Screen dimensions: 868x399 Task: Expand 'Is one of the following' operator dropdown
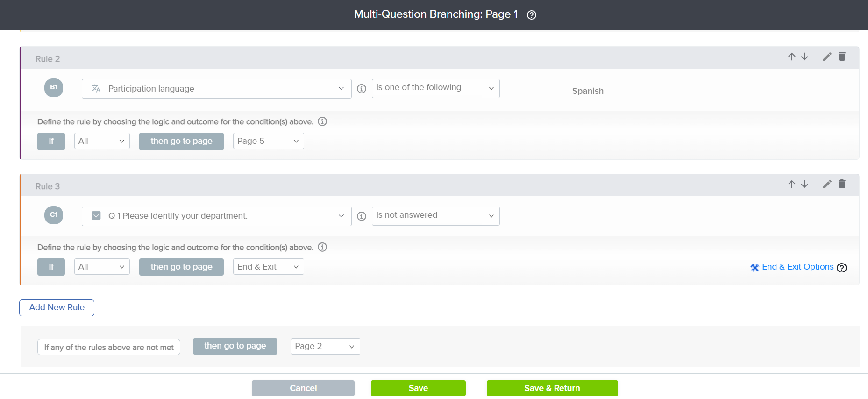[435, 88]
